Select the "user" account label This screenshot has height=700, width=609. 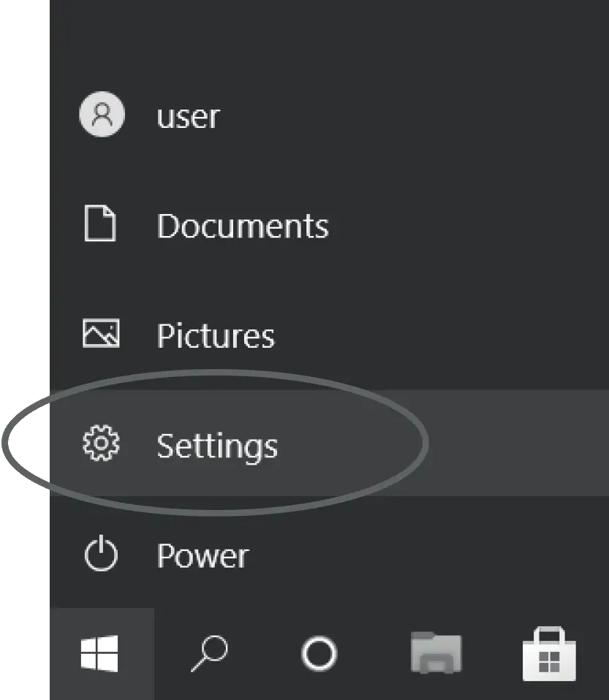(x=188, y=116)
